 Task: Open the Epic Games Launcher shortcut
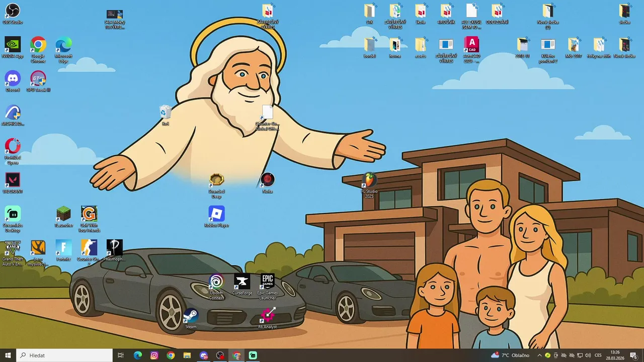coord(267,287)
